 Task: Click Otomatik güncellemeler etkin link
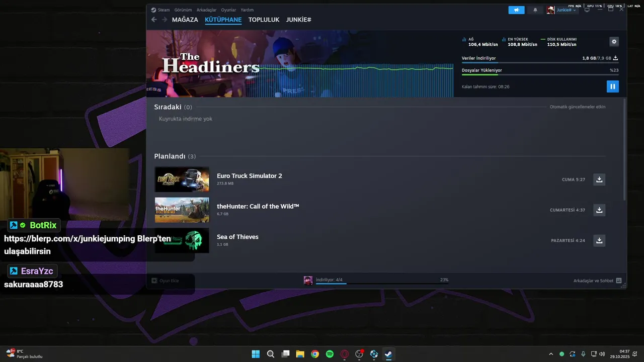(x=578, y=107)
